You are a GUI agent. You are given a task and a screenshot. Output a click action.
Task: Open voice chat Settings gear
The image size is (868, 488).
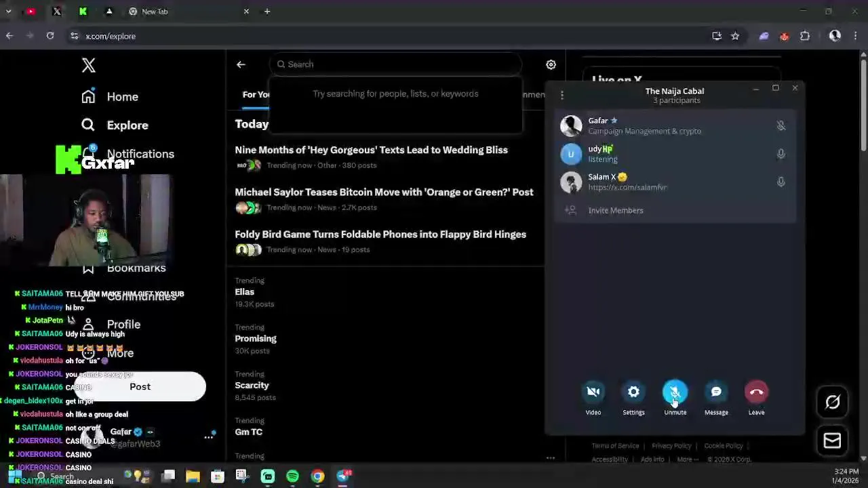point(633,392)
